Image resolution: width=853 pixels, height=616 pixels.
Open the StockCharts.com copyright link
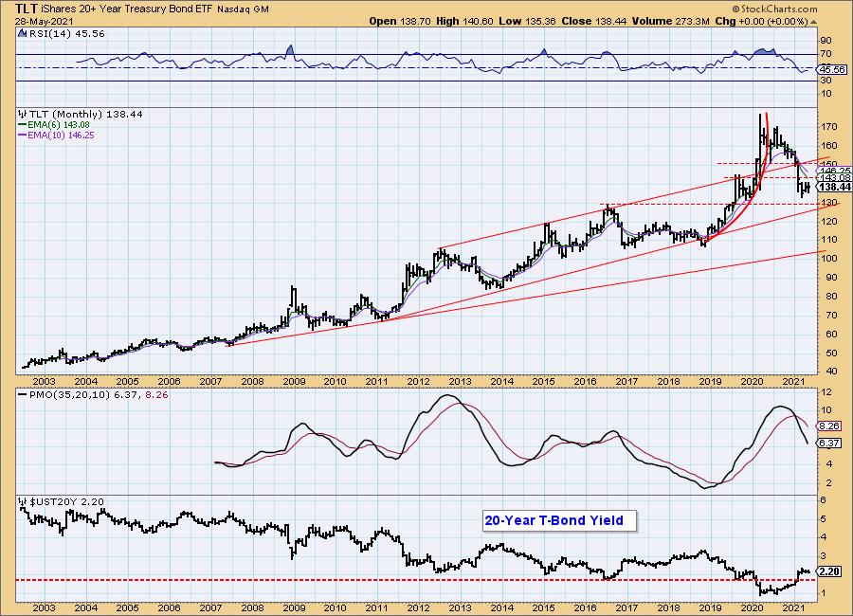[x=774, y=9]
